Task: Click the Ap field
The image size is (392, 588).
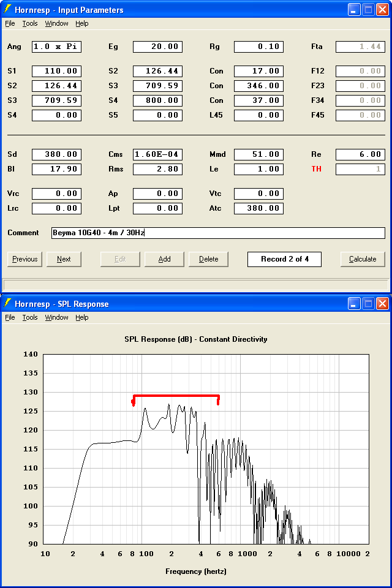Action: click(157, 194)
